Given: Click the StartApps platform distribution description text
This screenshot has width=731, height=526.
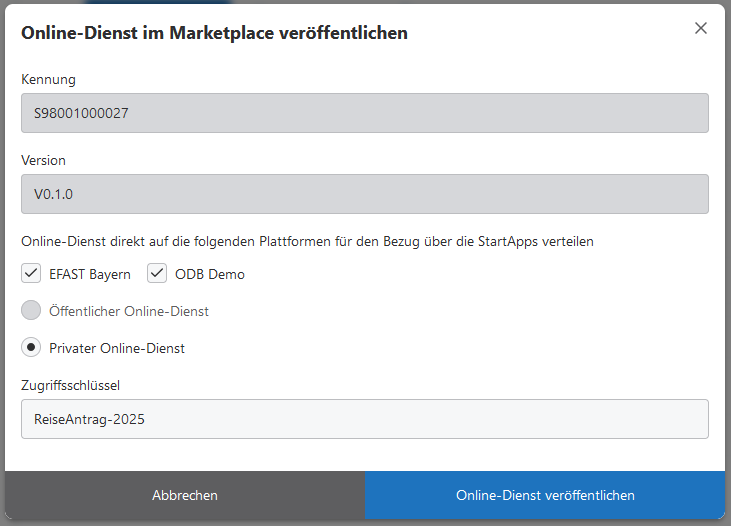Looking at the screenshot, I should point(307,241).
